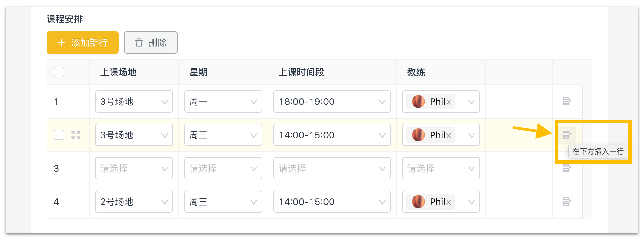Click the 教练 column header
The height and width of the screenshot is (239, 644).
416,72
